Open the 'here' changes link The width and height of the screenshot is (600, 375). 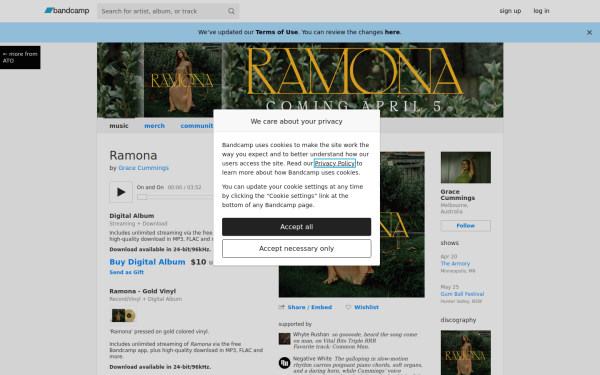click(392, 32)
